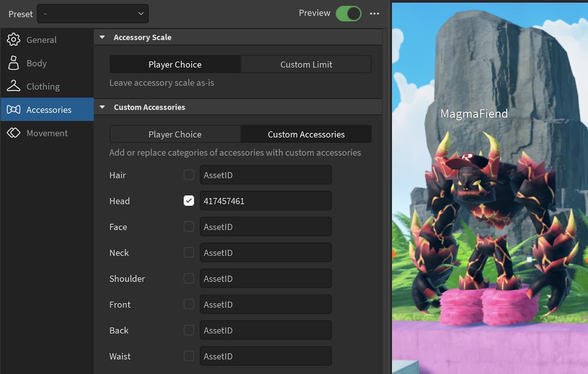Click the Body figure icon
588x374 pixels.
point(14,63)
